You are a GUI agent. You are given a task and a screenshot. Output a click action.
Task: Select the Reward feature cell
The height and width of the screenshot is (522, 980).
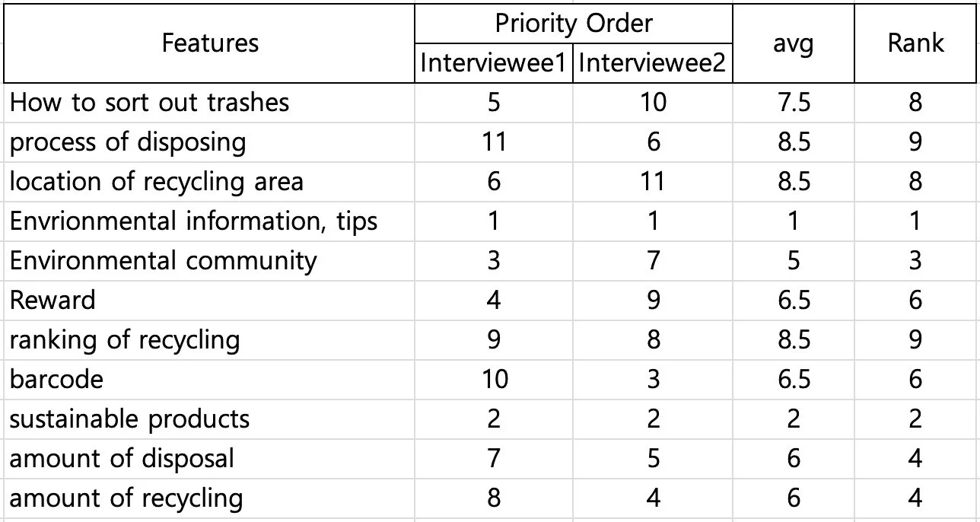click(209, 301)
